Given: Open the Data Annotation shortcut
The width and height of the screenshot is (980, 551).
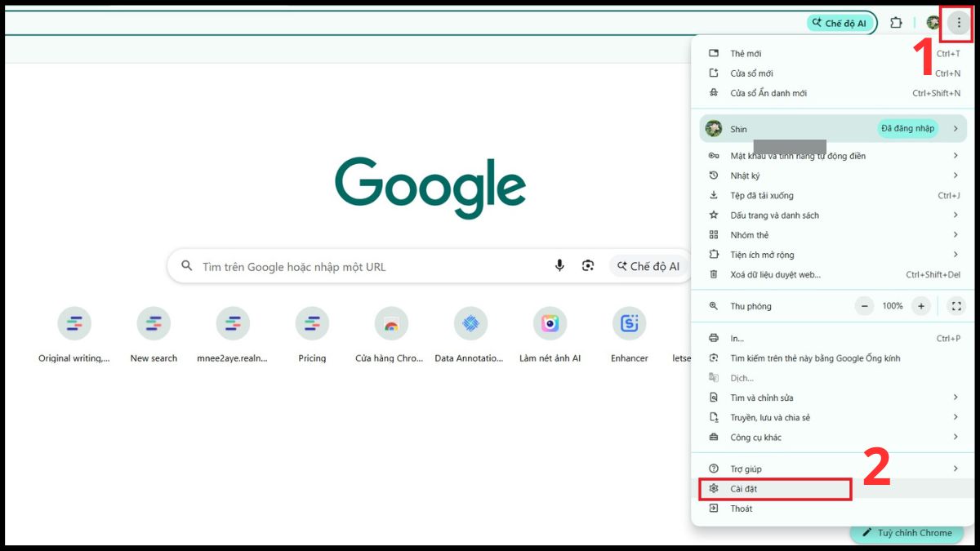Looking at the screenshot, I should [x=470, y=335].
